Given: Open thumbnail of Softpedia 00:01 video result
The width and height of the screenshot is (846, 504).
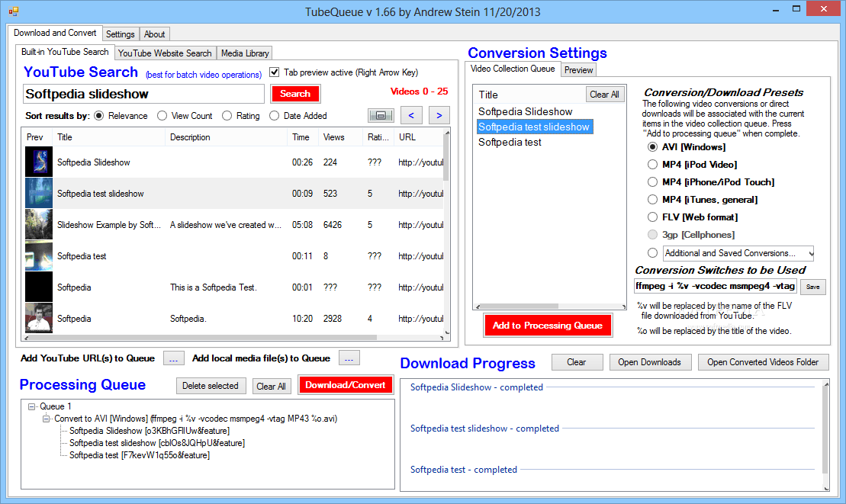Looking at the screenshot, I should [x=39, y=287].
